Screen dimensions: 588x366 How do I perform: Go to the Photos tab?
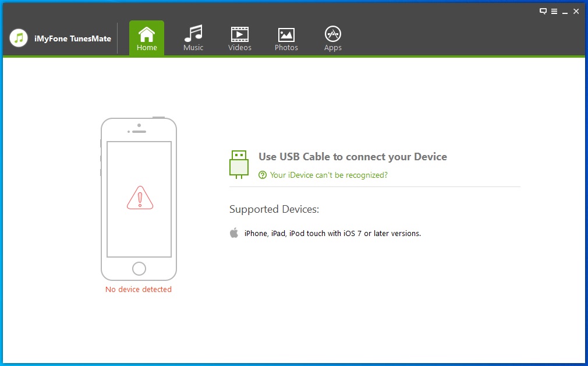286,38
